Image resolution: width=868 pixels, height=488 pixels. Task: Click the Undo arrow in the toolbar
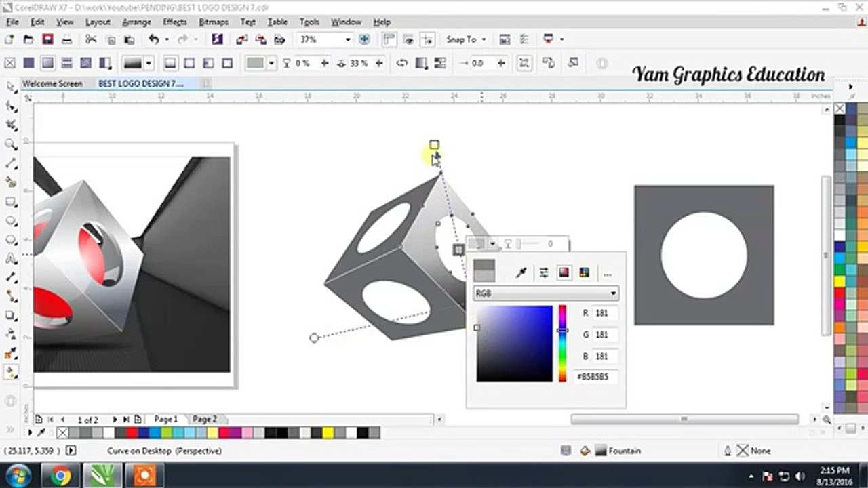[154, 39]
